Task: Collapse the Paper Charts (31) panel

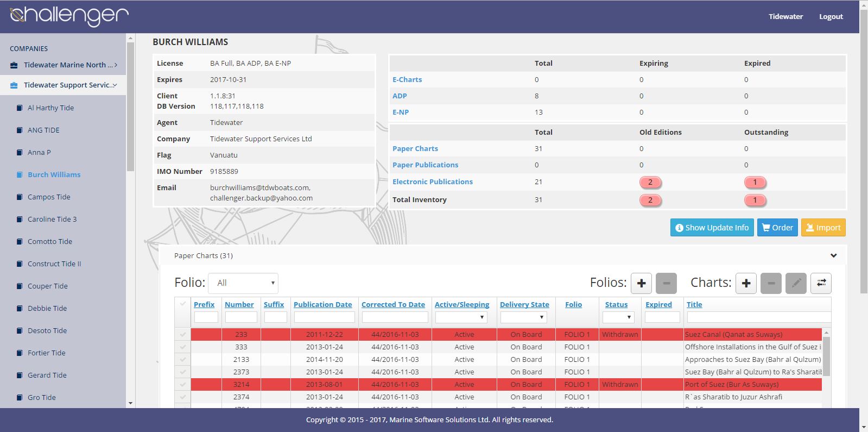Action: coord(833,255)
